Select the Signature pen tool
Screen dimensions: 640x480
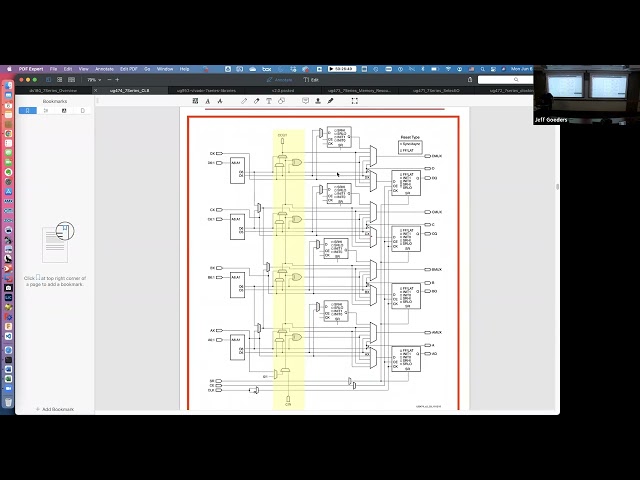[330, 101]
